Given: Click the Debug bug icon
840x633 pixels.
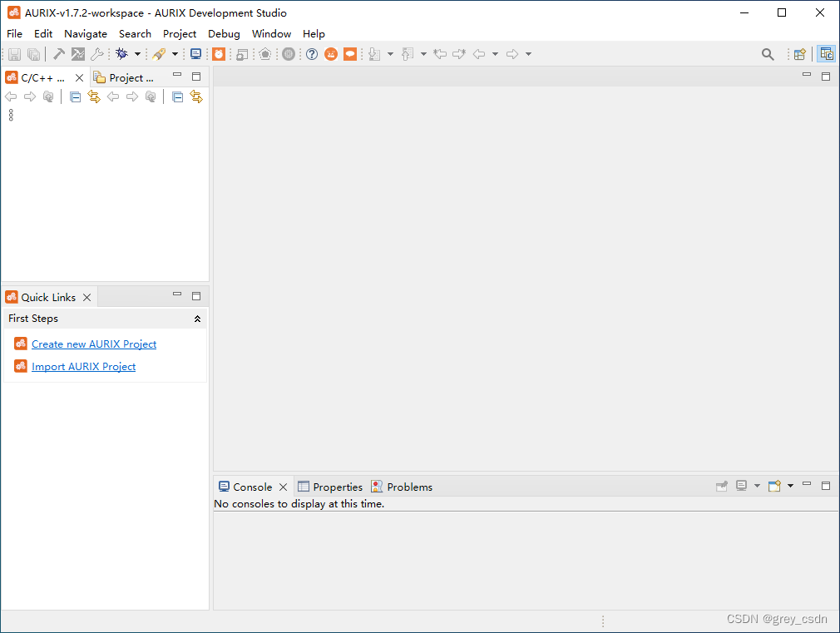Looking at the screenshot, I should point(122,53).
